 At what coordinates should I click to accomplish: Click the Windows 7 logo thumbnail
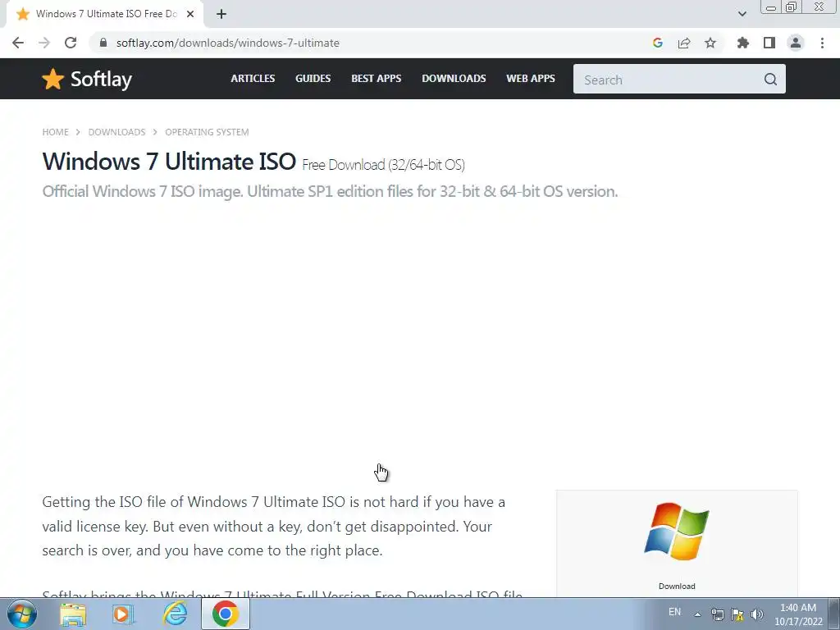pos(677,532)
